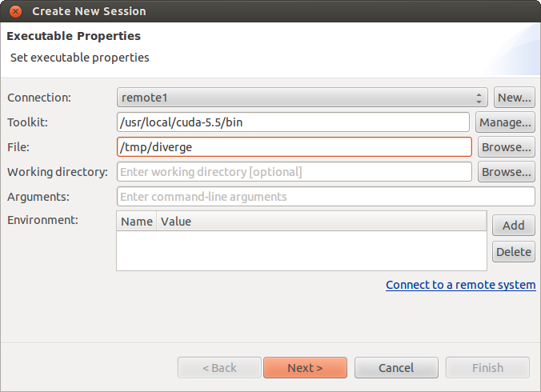Click the disabled < Back button
This screenshot has width=541, height=392.
click(219, 368)
